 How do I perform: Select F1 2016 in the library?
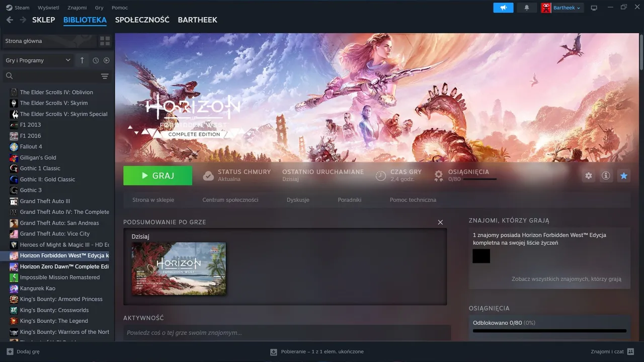pyautogui.click(x=30, y=136)
